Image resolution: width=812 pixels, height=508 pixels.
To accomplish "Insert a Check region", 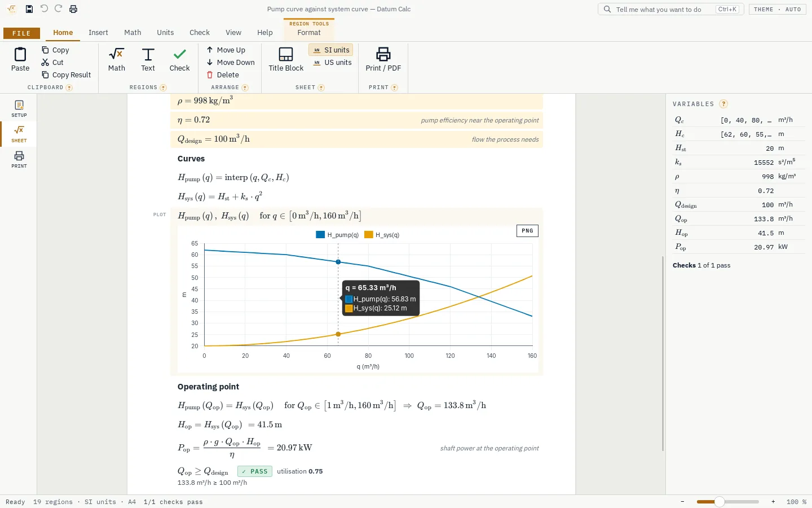I will 179,59.
